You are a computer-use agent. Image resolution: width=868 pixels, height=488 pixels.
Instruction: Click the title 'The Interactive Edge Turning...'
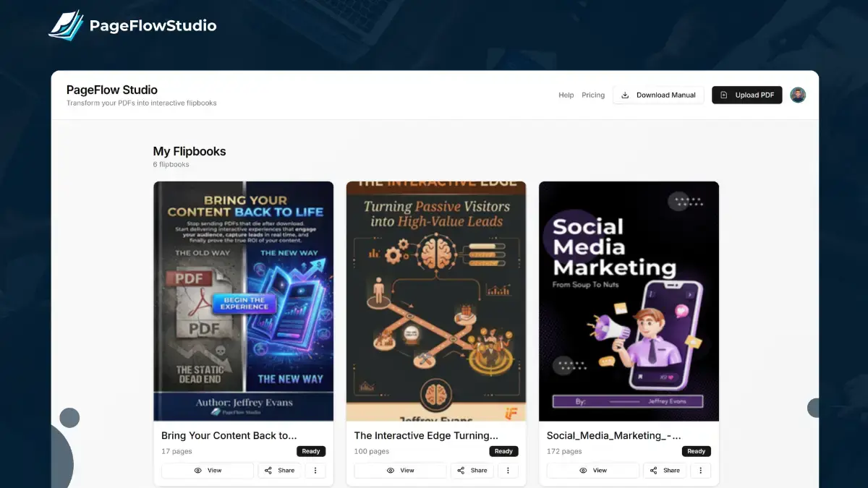click(x=426, y=436)
